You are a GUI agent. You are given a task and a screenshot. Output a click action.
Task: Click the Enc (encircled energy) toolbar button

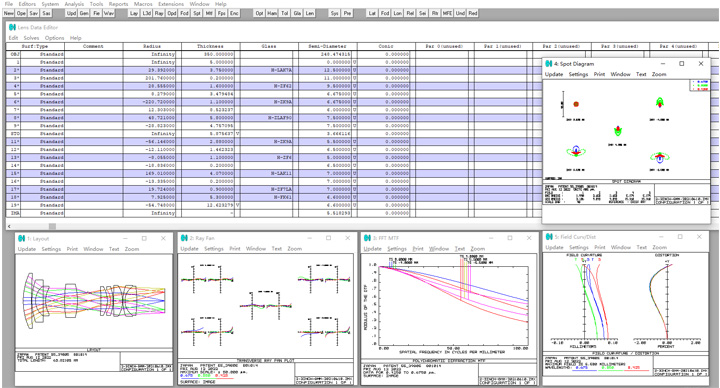pos(234,13)
